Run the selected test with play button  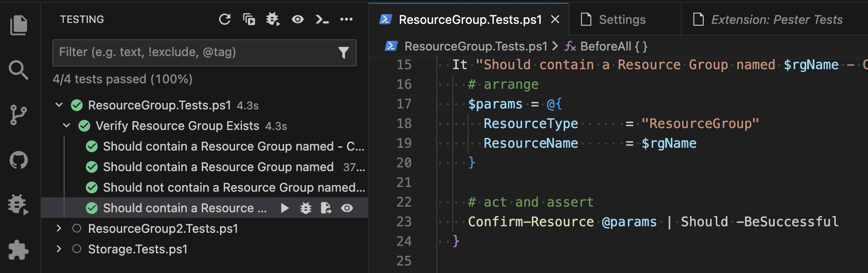click(x=285, y=208)
